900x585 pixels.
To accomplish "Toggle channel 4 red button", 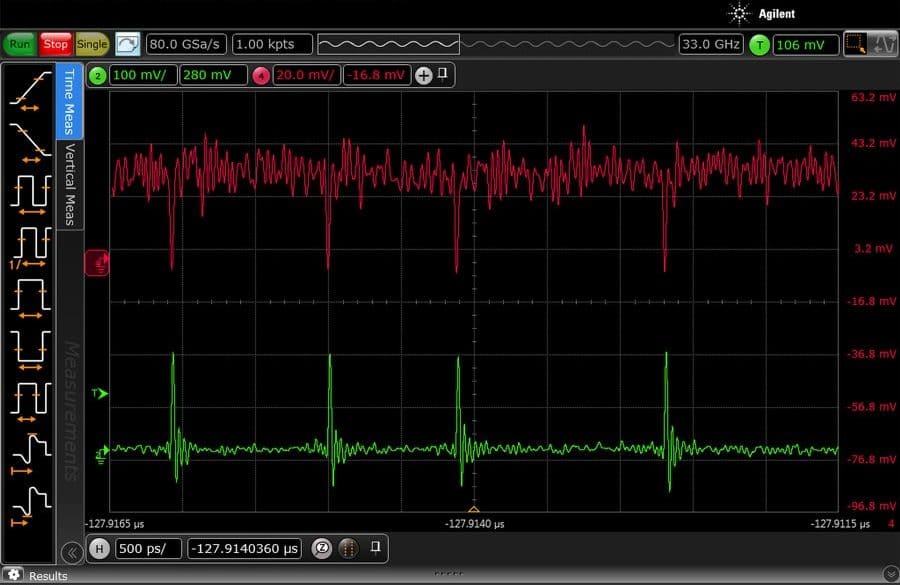I will 261,75.
